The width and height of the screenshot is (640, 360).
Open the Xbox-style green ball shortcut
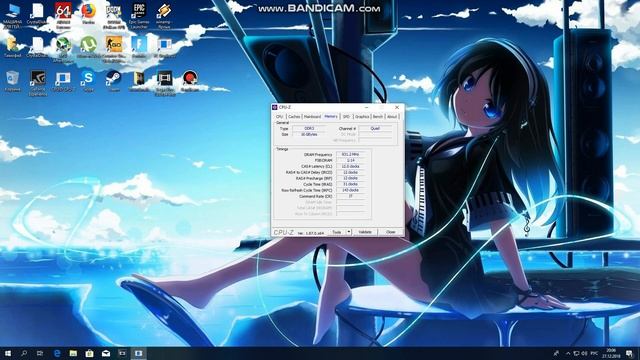[x=63, y=49]
